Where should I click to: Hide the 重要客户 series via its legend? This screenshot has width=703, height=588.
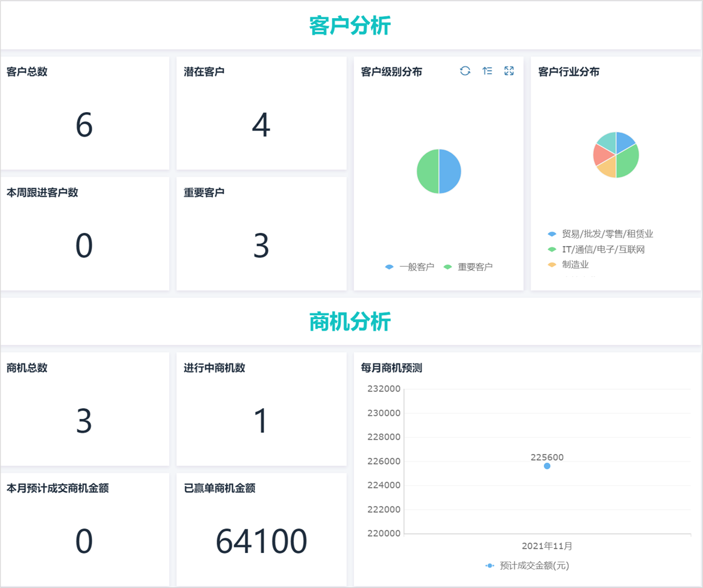coord(469,266)
